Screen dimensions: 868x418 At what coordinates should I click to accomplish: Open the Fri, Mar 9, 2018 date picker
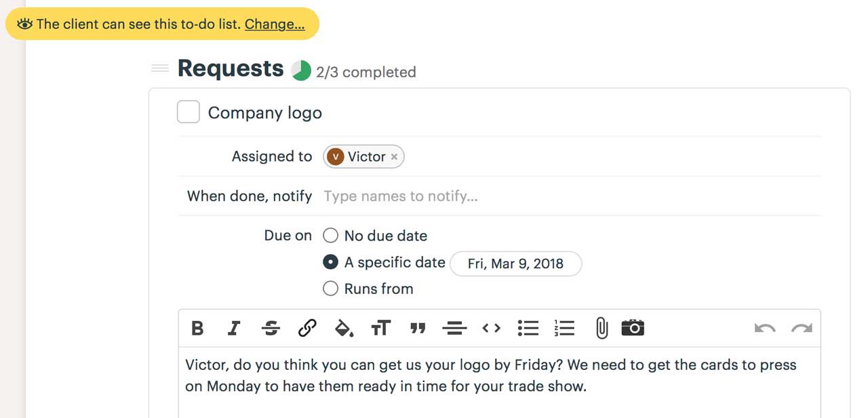515,264
